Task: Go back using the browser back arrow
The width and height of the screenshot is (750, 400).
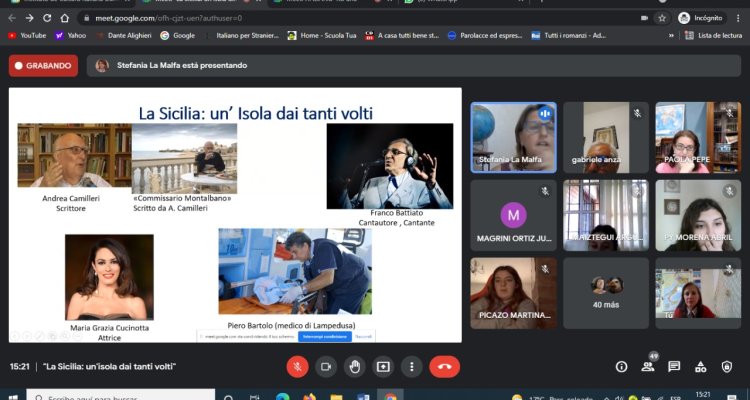Action: pos(12,18)
